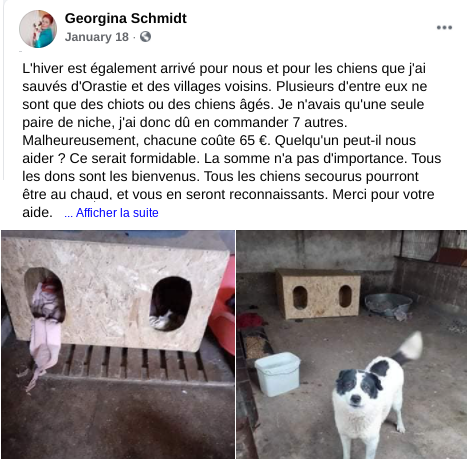Click the black and white dog's face

(x=358, y=388)
